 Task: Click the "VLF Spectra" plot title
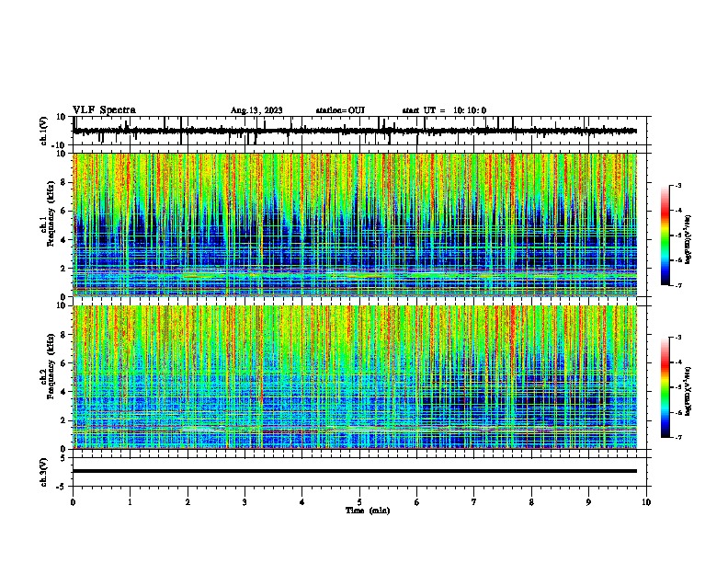(104, 110)
